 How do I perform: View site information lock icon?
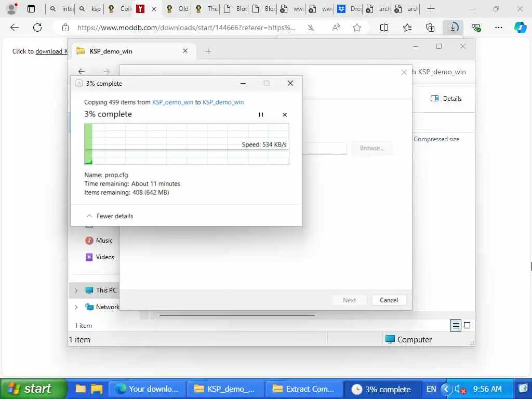pos(65,28)
